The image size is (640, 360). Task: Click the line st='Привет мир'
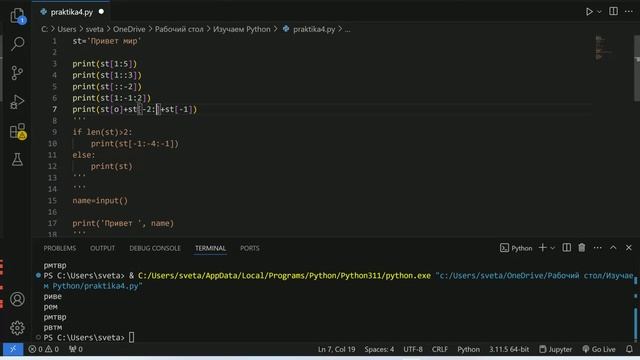[x=107, y=41]
